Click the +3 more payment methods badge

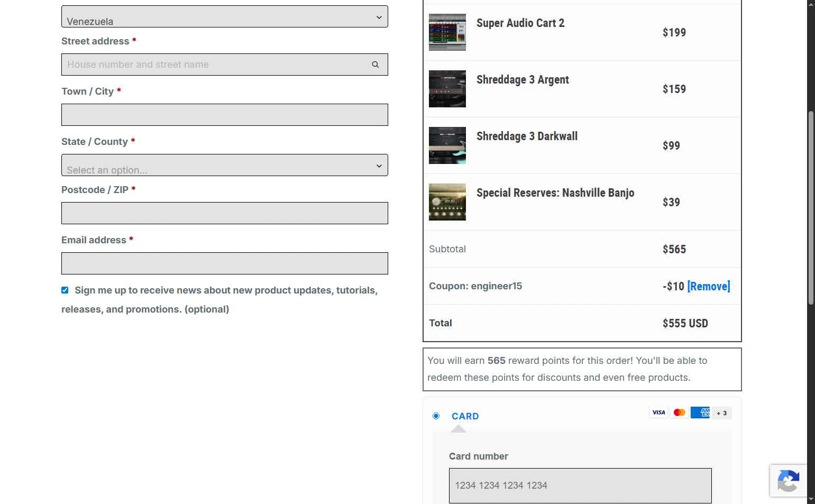[722, 413]
